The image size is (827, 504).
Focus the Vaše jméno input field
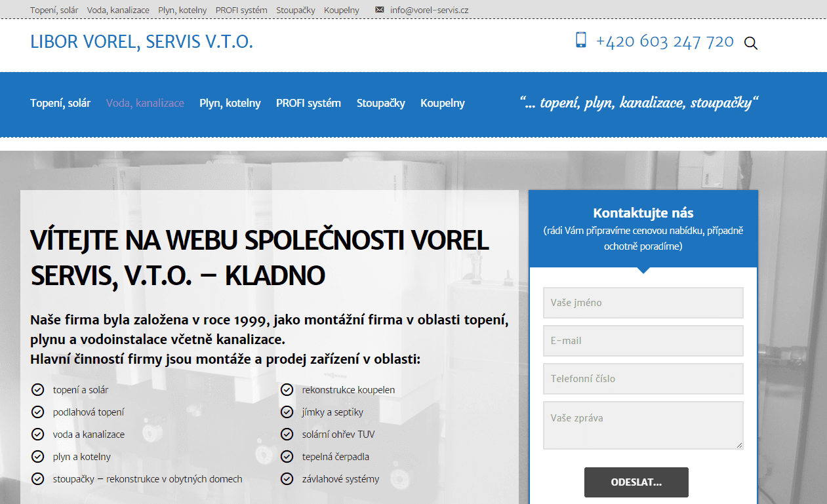pos(643,303)
